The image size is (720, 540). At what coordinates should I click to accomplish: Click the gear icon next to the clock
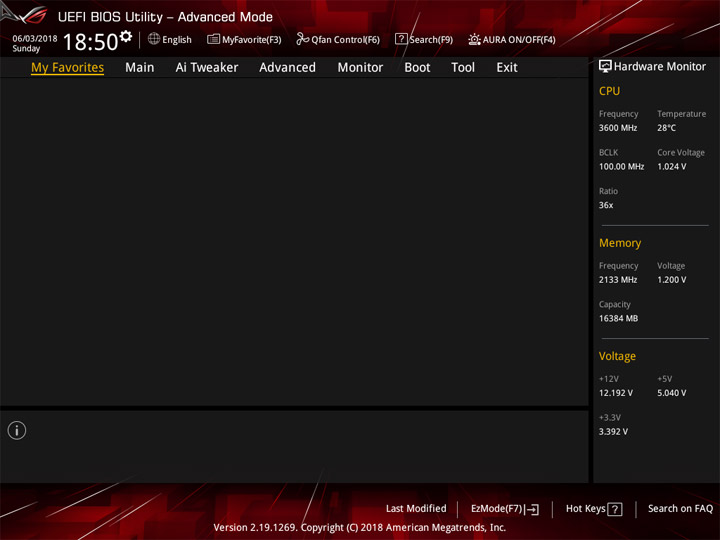(126, 36)
